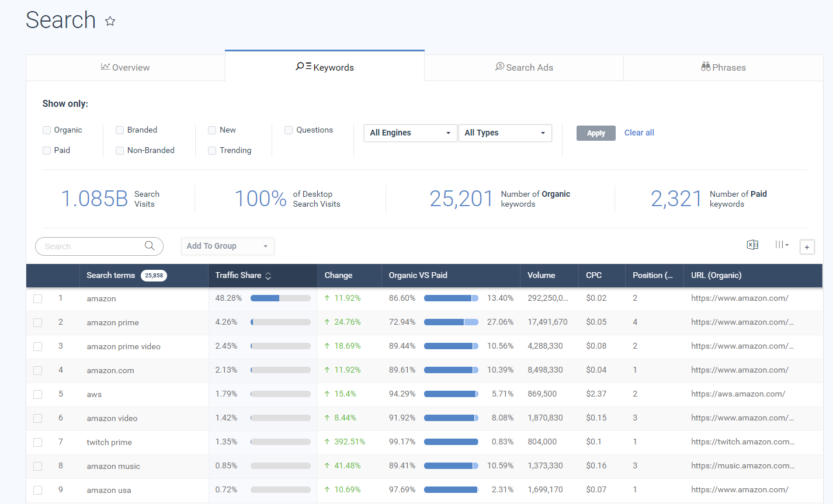Screen dimensions: 833x504
Task: Select row checkbox for twitch prime
Action: pyautogui.click(x=38, y=443)
